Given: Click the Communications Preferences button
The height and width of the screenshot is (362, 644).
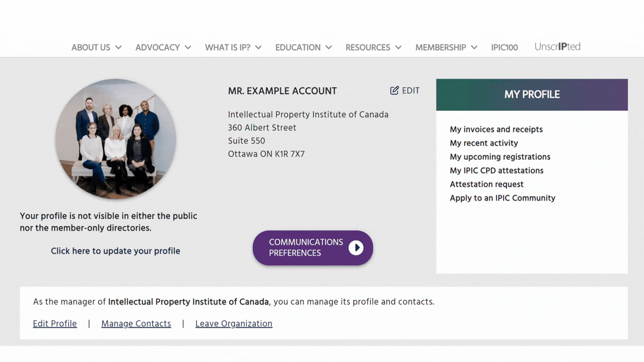Looking at the screenshot, I should 305,247.
